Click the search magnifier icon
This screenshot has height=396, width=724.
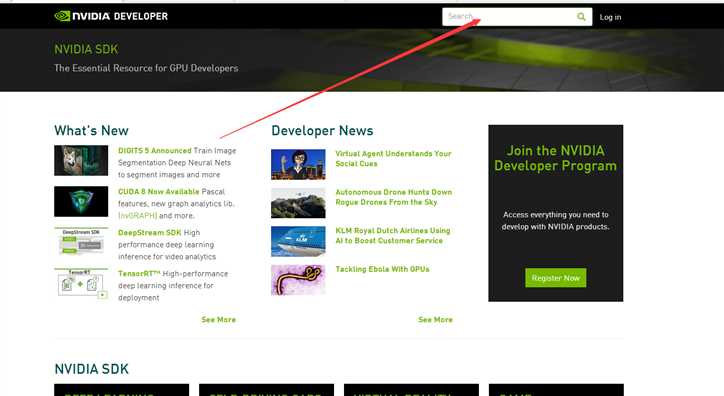tap(581, 17)
